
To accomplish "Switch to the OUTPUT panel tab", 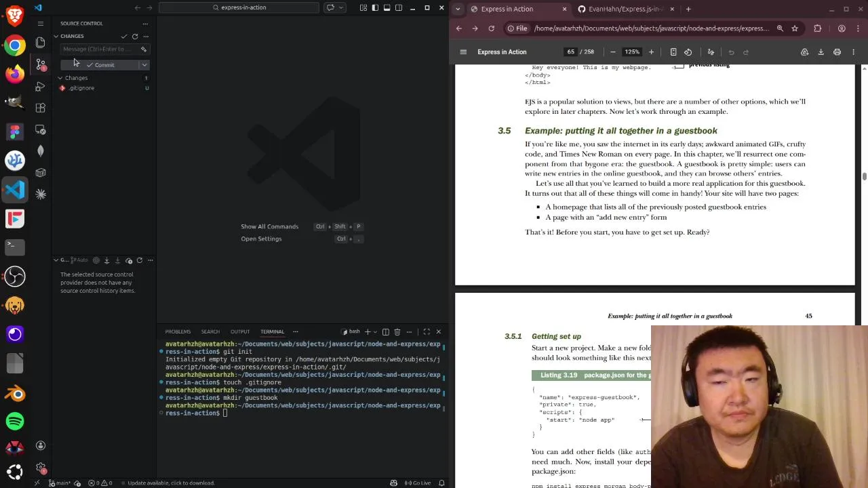I will point(240,331).
